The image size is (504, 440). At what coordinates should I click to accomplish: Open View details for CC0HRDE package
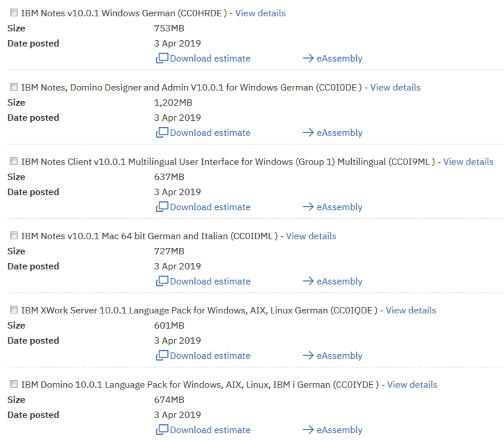(x=260, y=13)
